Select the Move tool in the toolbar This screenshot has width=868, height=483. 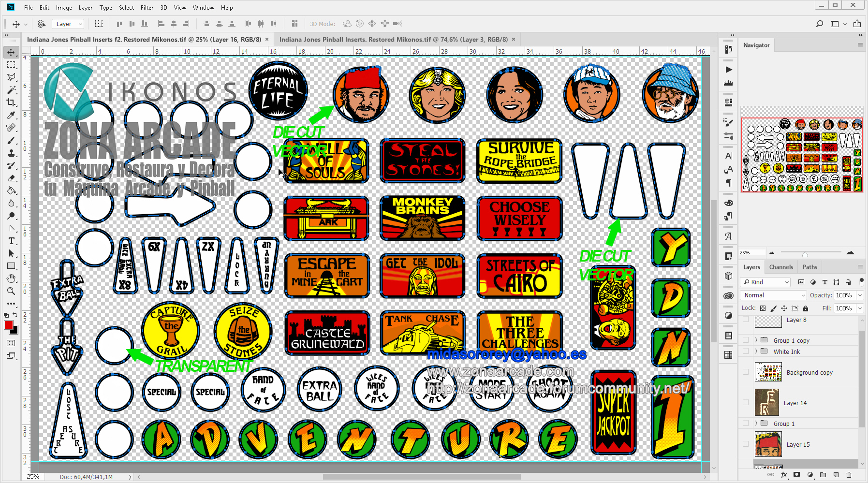coord(11,52)
